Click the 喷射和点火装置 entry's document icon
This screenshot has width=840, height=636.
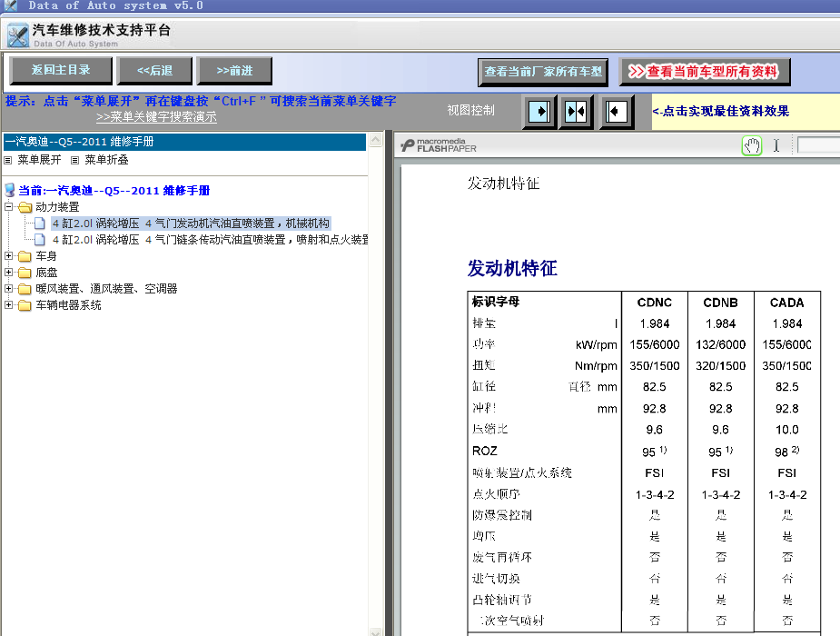point(40,240)
